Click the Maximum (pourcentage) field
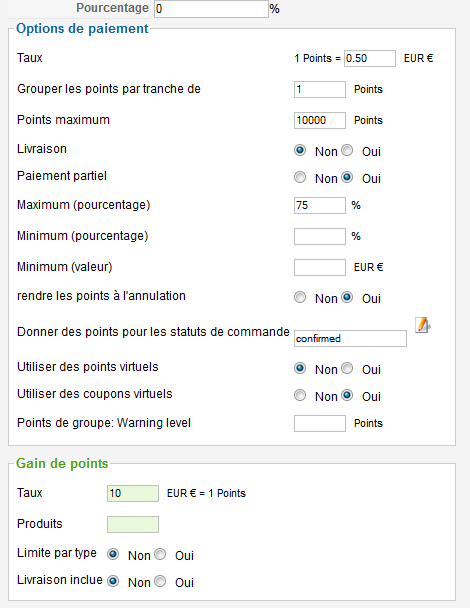Viewport: 470px width, 608px height. pos(320,205)
